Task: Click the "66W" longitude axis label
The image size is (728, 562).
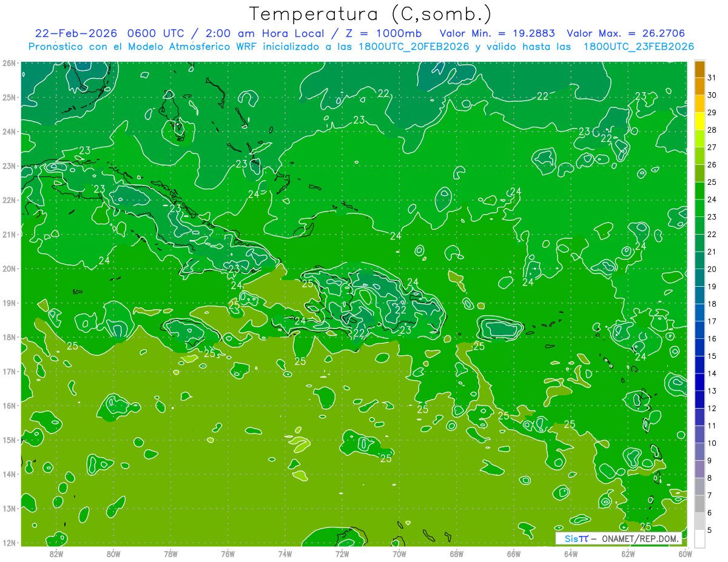Action: click(x=514, y=554)
